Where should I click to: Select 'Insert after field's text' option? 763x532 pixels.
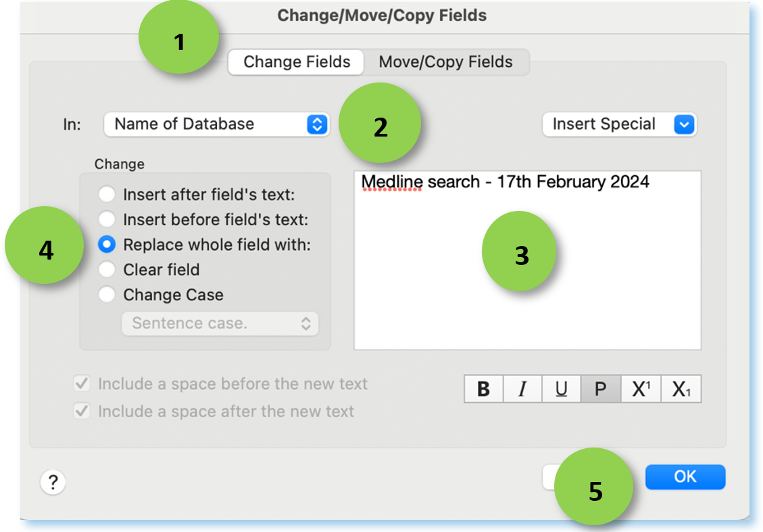tap(107, 195)
